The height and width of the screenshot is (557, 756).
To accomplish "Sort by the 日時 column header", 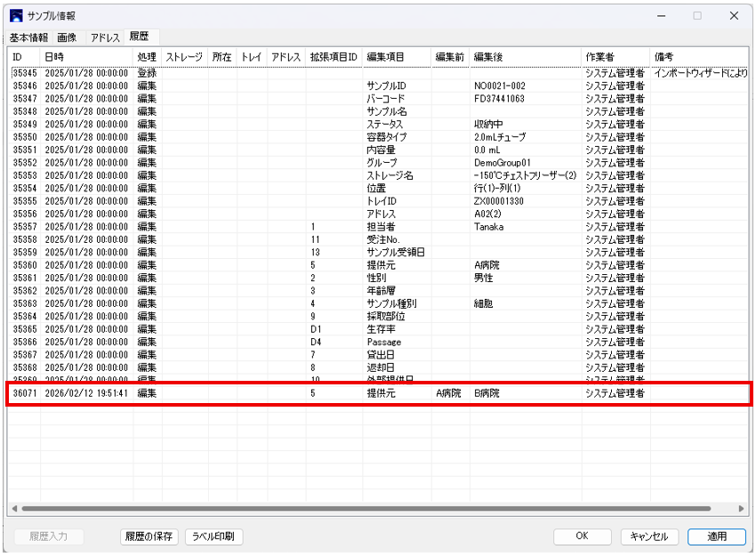I will (86, 57).
